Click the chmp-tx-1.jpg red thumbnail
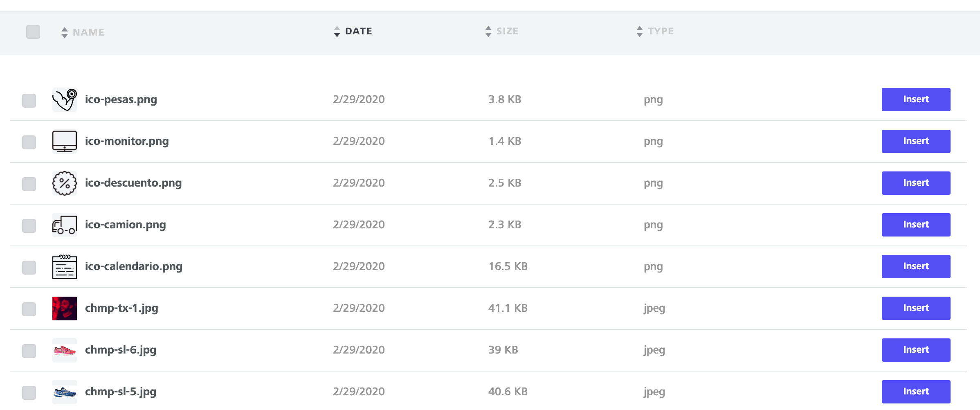Viewport: 980px width, 410px height. tap(65, 309)
